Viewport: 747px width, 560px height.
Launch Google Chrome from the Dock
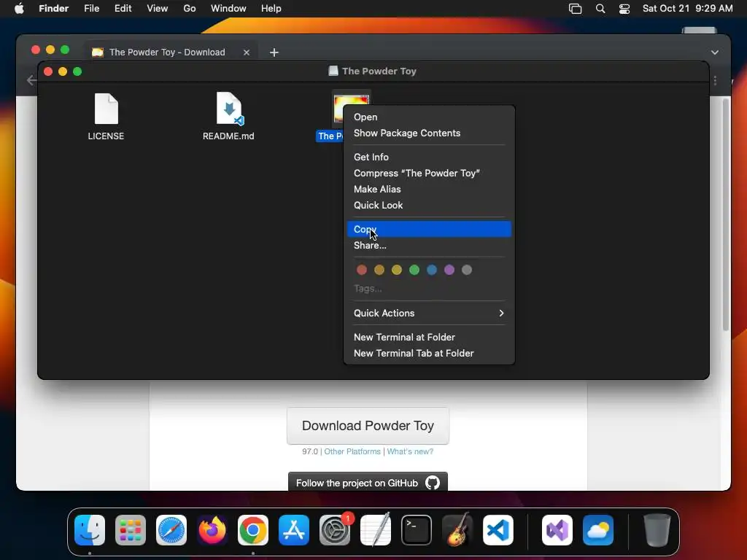pos(253,530)
